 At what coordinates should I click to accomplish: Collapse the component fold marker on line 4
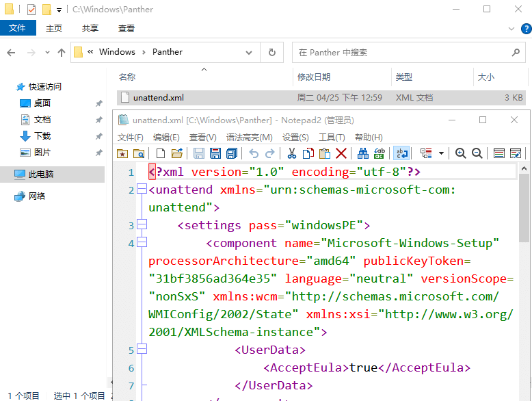point(142,242)
